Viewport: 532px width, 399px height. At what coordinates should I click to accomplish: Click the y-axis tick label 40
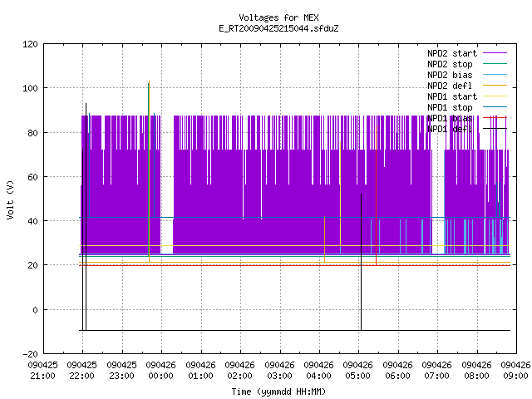(32, 221)
